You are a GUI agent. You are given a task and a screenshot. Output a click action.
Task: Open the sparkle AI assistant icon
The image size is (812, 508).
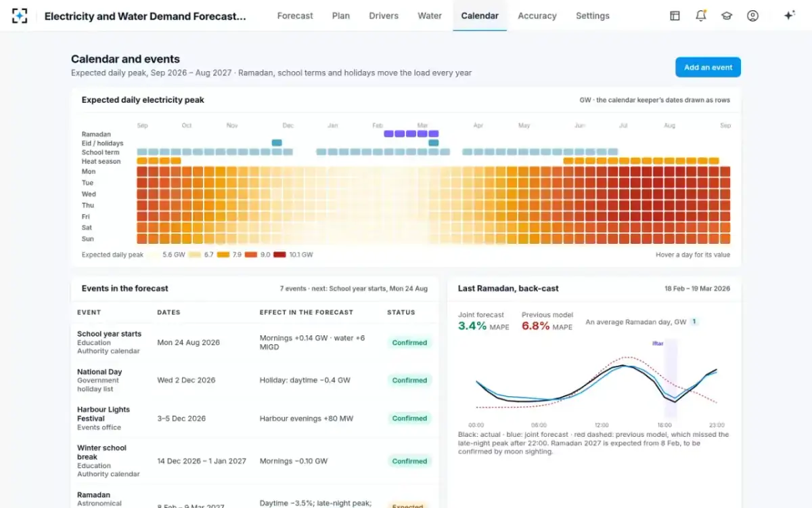point(789,16)
